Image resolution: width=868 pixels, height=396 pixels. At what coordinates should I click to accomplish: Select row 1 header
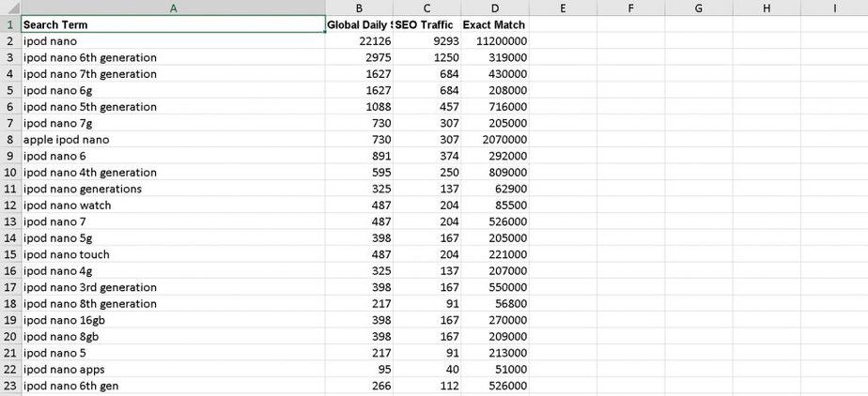click(10, 24)
